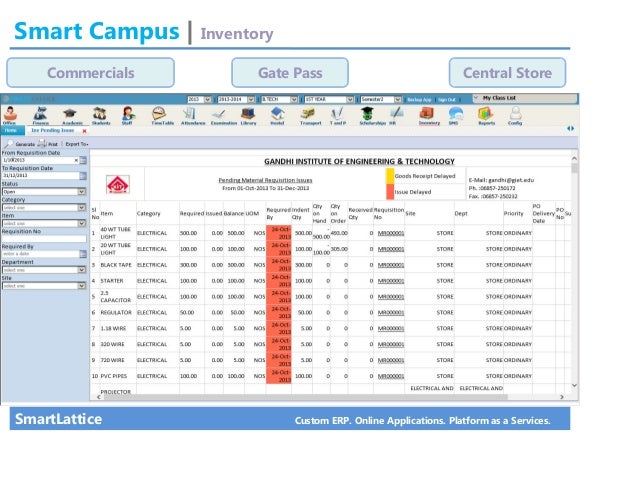Click the red Issue Delayed swatch
This screenshot has width=638, height=493.
(x=390, y=192)
